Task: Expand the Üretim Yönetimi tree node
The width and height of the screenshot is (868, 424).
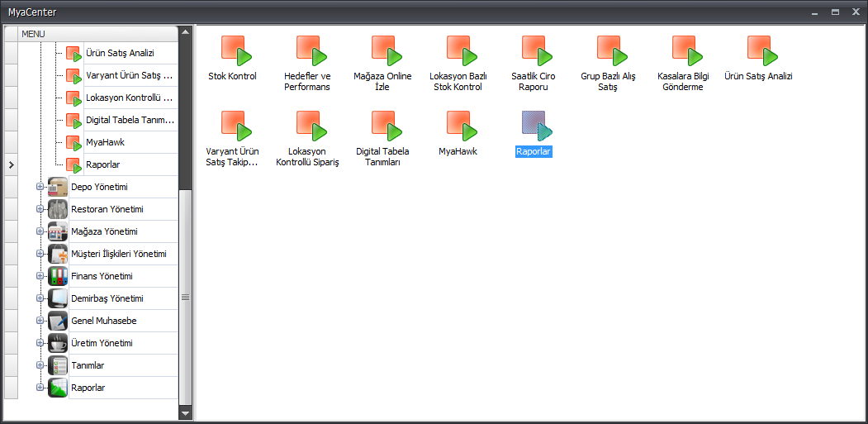Action: (x=39, y=343)
